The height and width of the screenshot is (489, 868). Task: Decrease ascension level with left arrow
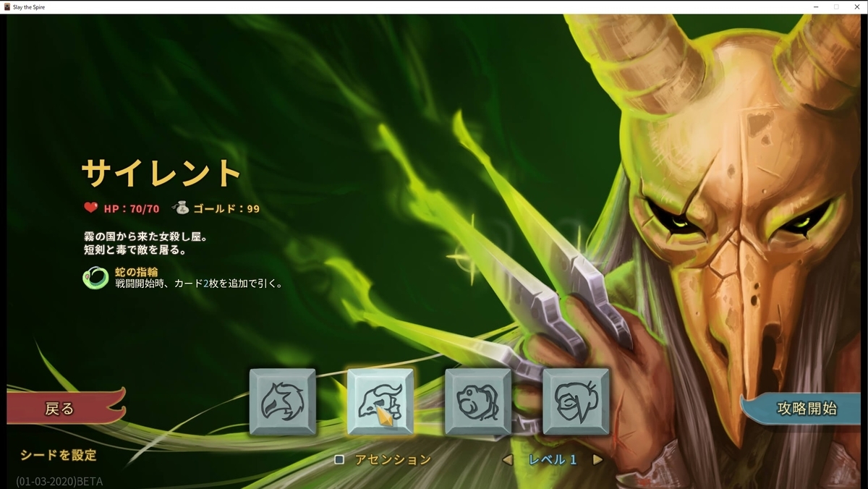pos(508,459)
